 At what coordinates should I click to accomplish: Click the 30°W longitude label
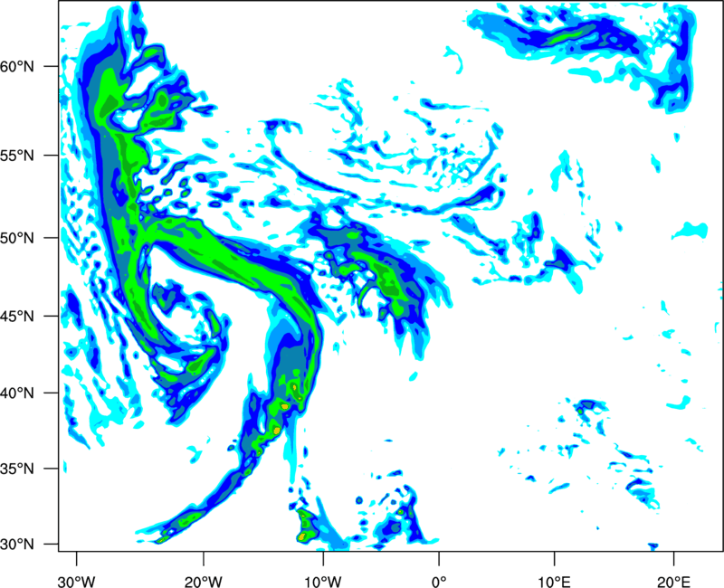point(76,582)
